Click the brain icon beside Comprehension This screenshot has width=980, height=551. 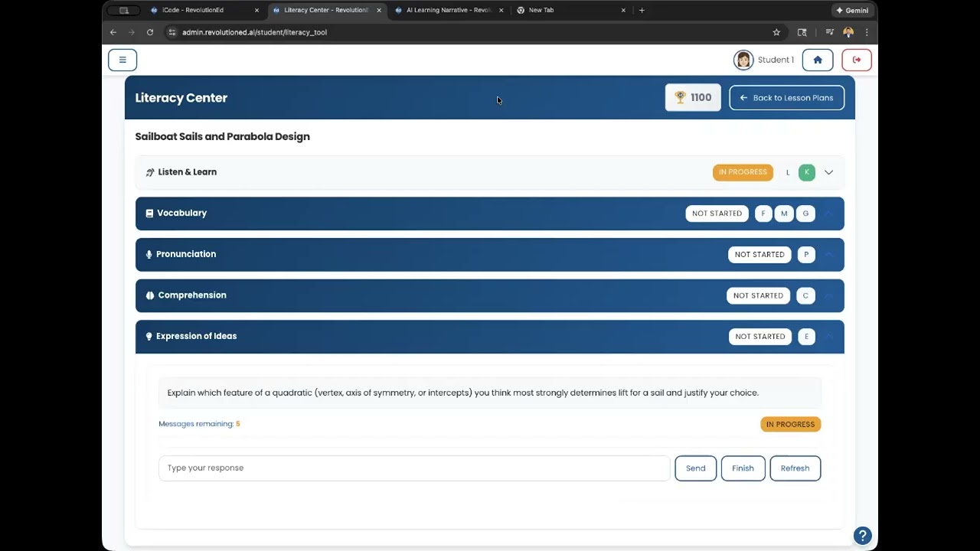[149, 295]
